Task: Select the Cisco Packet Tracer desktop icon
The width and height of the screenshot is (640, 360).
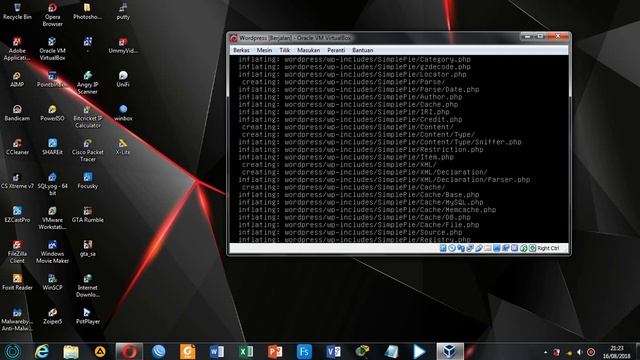Action: [x=87, y=150]
